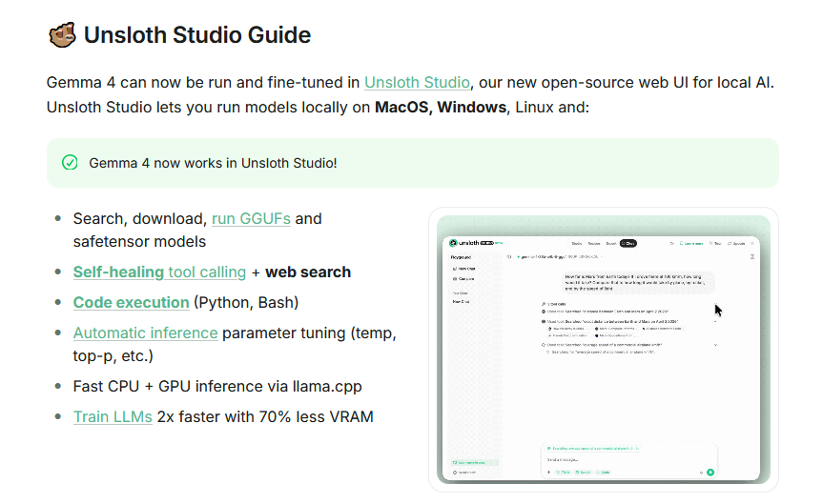The width and height of the screenshot is (823, 504).
Task: Click the Unsloth Studio screenshot thumbnail
Action: [603, 350]
